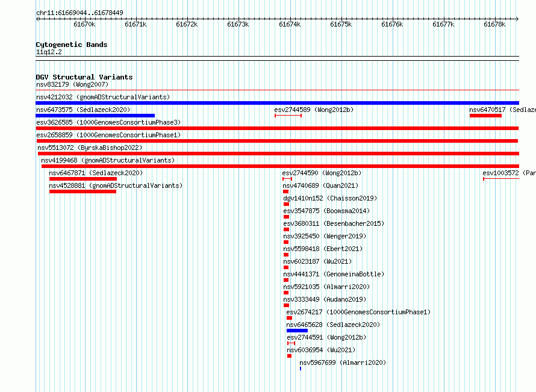Open nsv3925450 (Wenger2019) label
The height and width of the screenshot is (392, 536).
click(325, 236)
